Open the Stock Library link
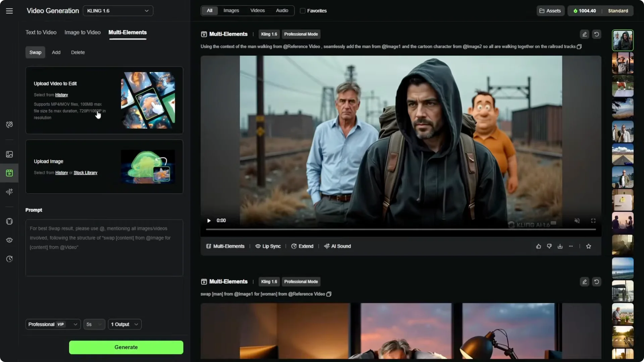The image size is (644, 362). click(85, 173)
